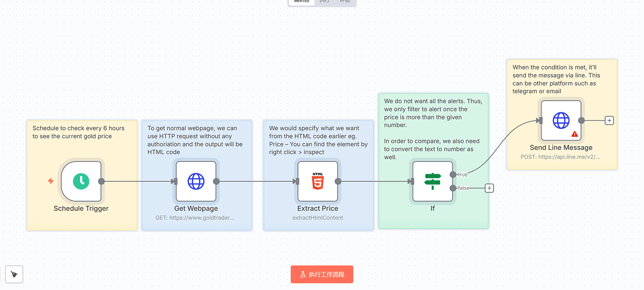The image size is (644, 290).
Task: Select the Extract Price HTML5 node
Action: [317, 181]
